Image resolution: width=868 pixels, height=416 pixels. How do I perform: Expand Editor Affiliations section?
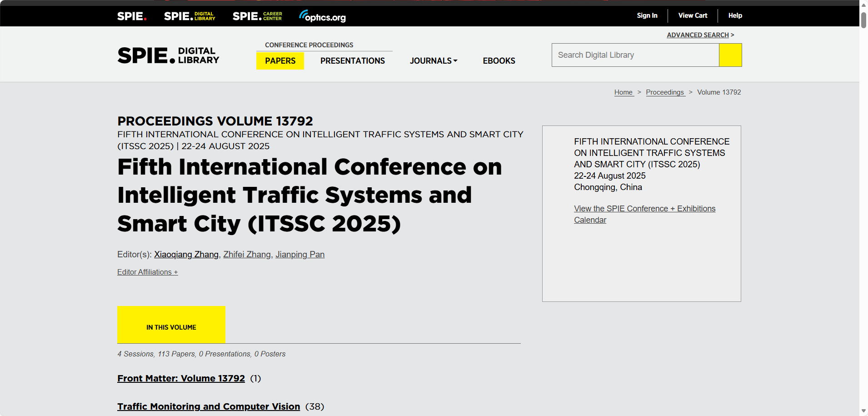click(147, 272)
